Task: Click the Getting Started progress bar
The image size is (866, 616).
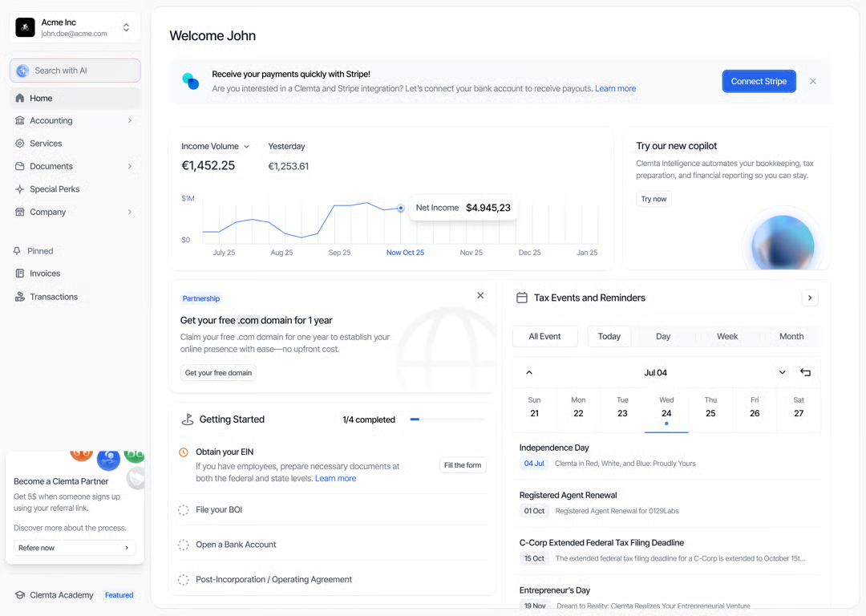Action: point(447,419)
